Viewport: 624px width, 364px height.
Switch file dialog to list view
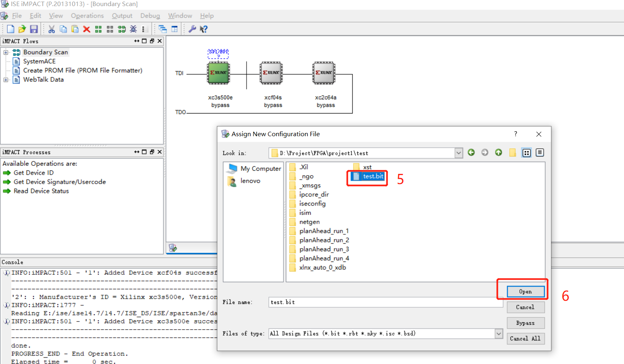[526, 153]
